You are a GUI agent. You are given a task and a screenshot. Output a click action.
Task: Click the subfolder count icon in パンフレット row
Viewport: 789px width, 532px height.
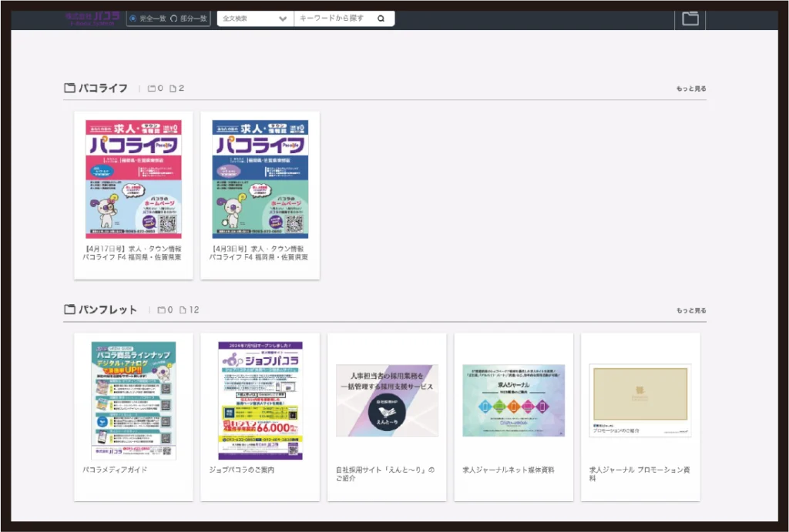tap(162, 309)
